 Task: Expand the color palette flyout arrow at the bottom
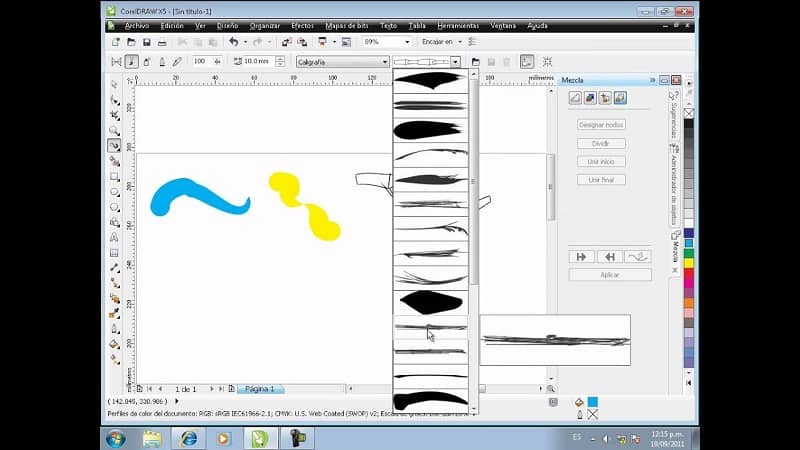pos(689,383)
